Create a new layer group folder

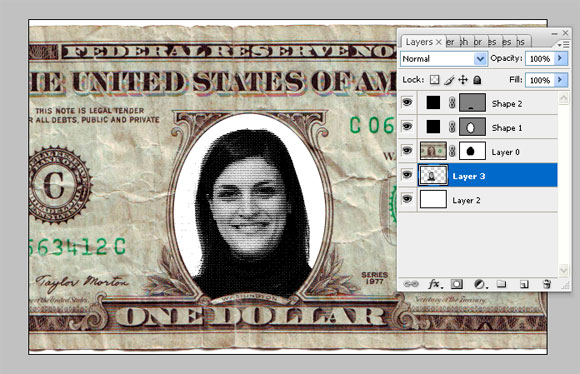tap(501, 284)
